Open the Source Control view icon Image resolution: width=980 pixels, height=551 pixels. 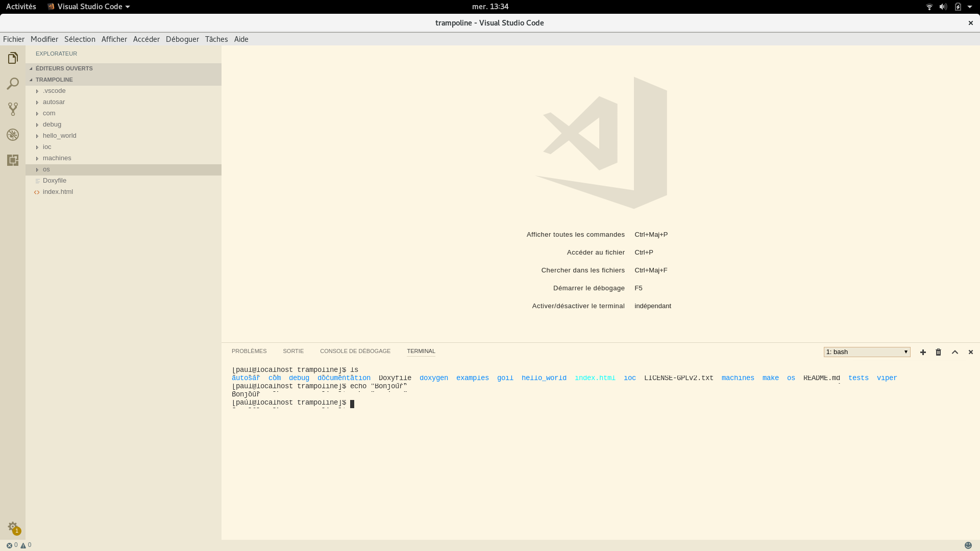pyautogui.click(x=13, y=109)
